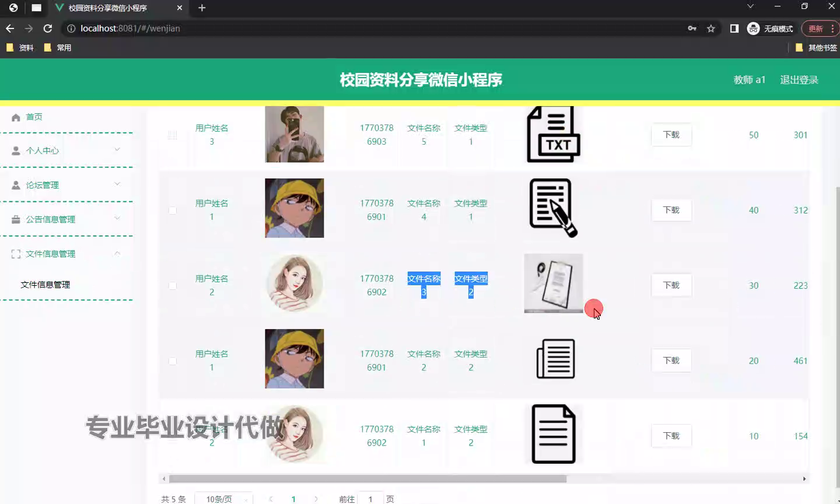Click the frame icon beside 文件信息管理
Screen dimensions: 840x504
coord(16,254)
